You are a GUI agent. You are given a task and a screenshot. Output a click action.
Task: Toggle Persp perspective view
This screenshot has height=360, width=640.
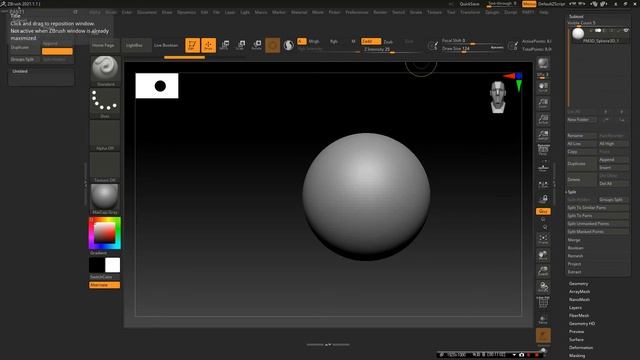tap(543, 150)
